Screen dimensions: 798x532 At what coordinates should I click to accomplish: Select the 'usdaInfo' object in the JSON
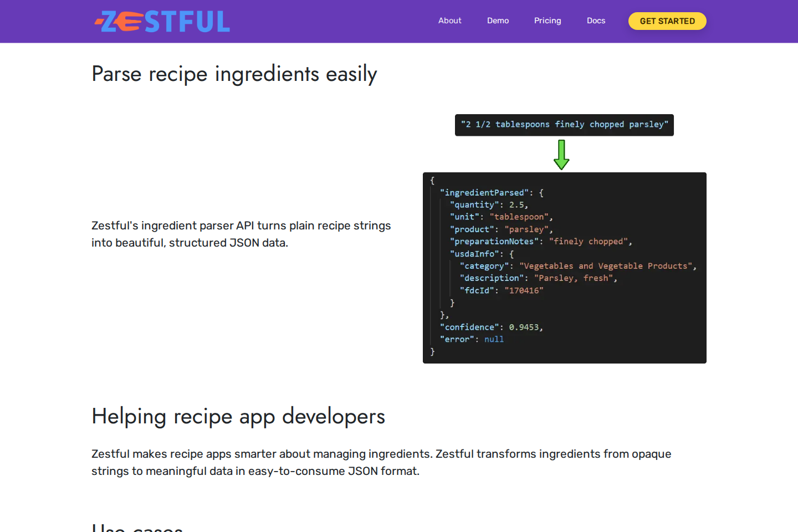(474, 253)
